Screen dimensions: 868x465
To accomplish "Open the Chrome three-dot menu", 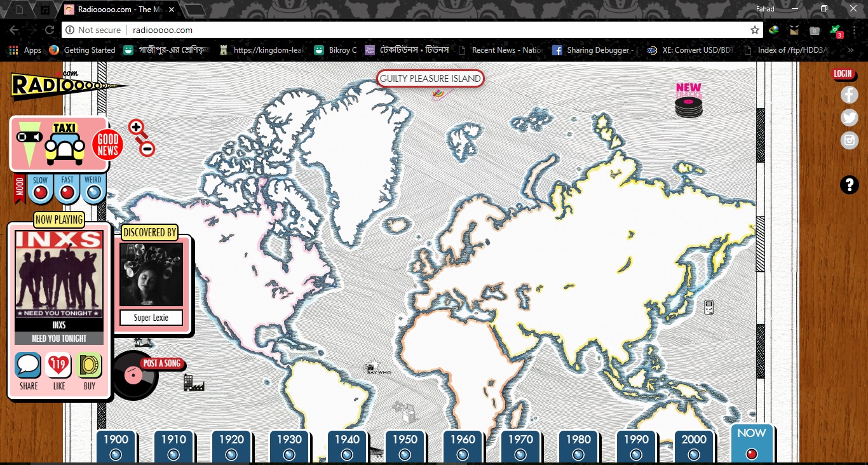I will point(855,30).
